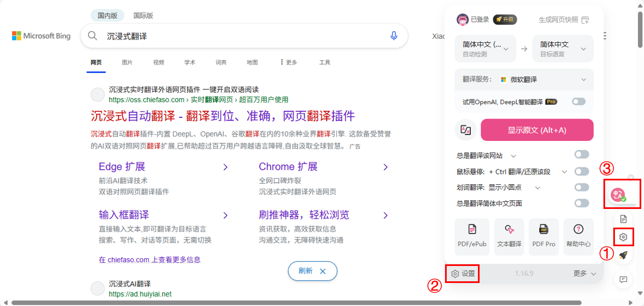Toggle 划词翻译 switch

coord(582,188)
